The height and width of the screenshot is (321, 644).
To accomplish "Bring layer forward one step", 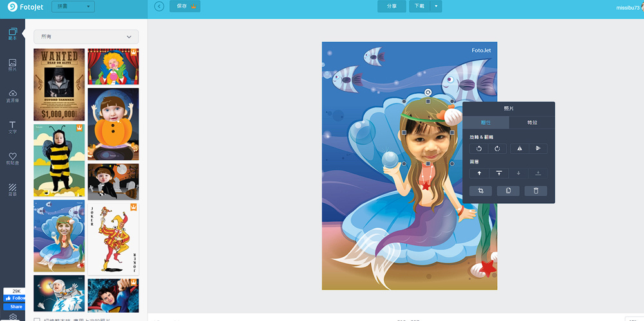I will click(x=479, y=173).
